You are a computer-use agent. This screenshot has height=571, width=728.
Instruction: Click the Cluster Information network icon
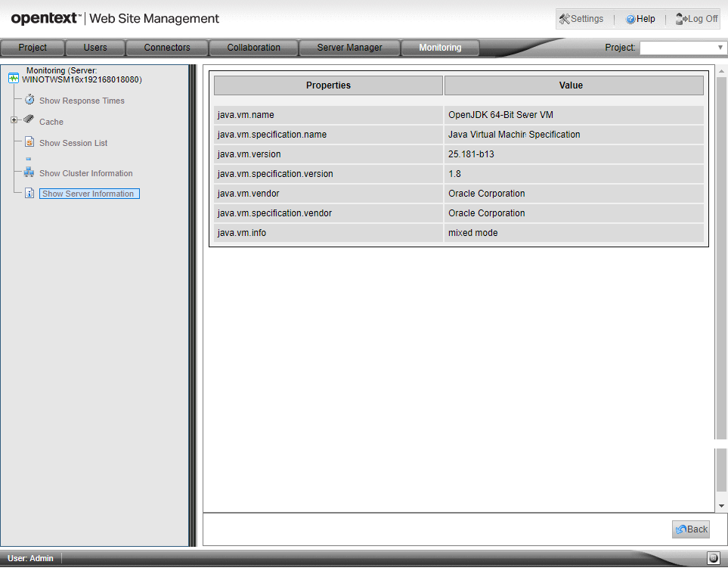[29, 172]
